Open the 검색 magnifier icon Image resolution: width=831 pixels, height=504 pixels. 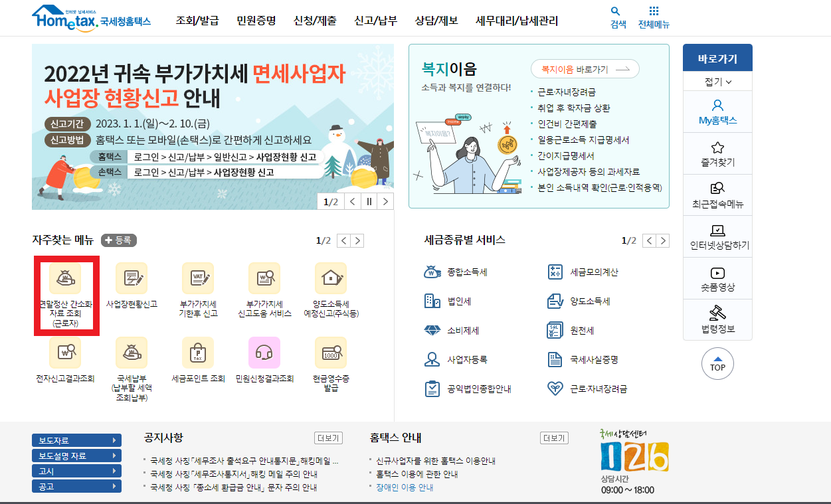coord(615,17)
